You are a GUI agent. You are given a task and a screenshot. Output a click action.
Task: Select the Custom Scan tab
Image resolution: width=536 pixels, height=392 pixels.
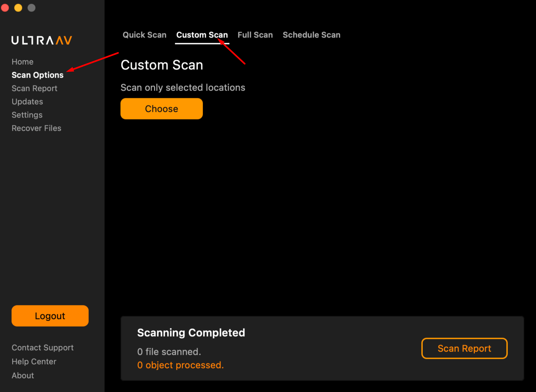coord(202,35)
